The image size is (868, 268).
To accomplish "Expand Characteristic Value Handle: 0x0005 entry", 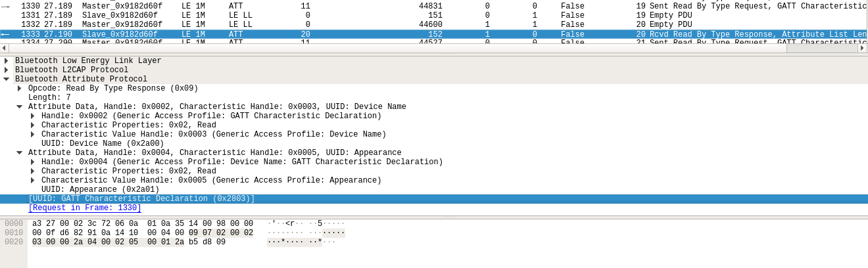I will [33, 181].
